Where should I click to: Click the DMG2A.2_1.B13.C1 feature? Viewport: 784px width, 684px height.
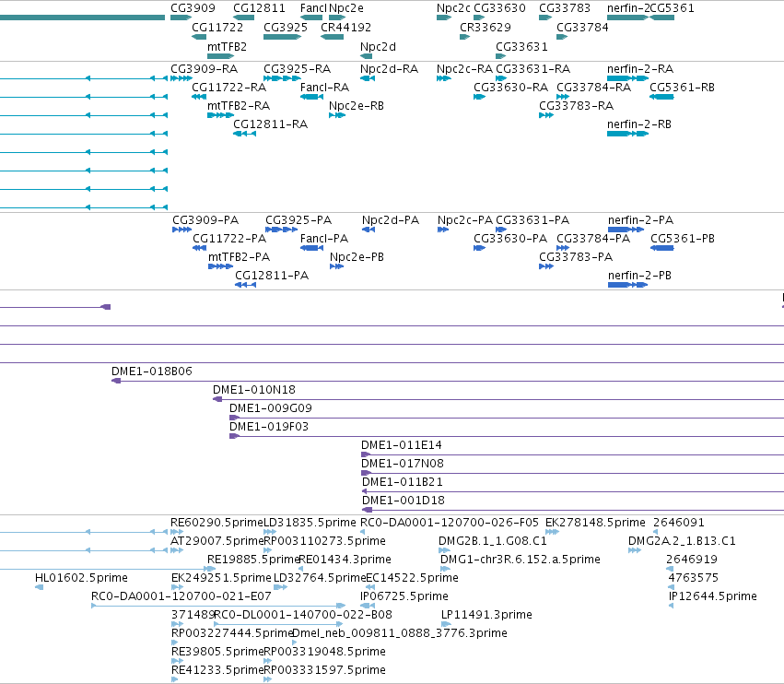pos(635,550)
